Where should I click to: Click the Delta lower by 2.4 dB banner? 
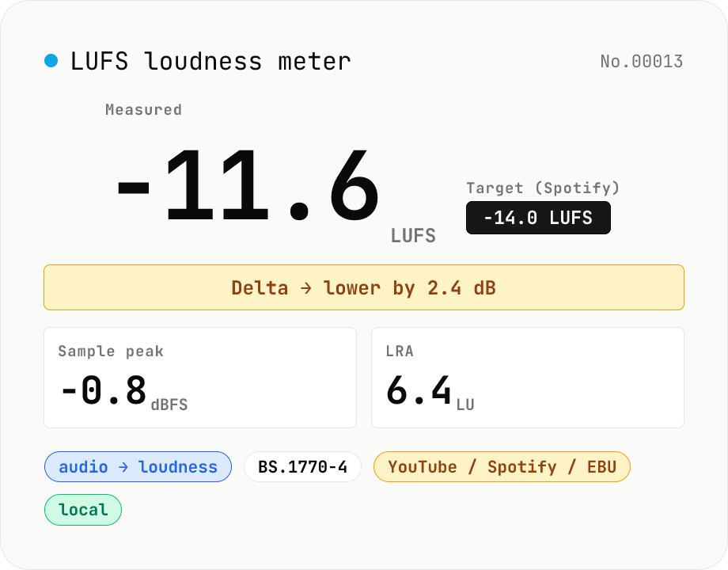coord(363,287)
